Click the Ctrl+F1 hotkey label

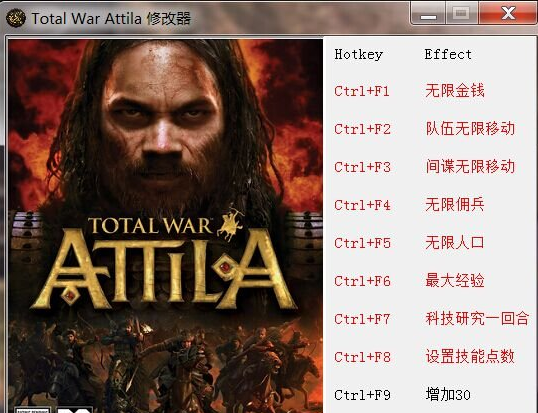362,91
